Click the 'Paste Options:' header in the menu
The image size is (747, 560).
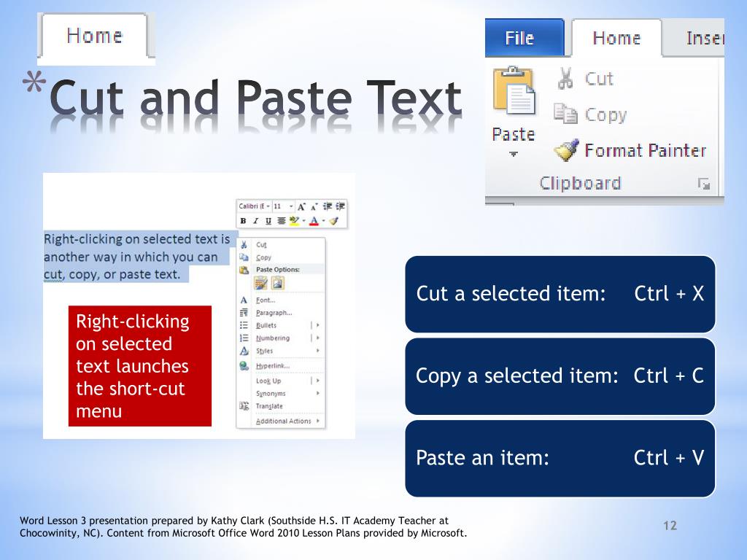pos(278,270)
